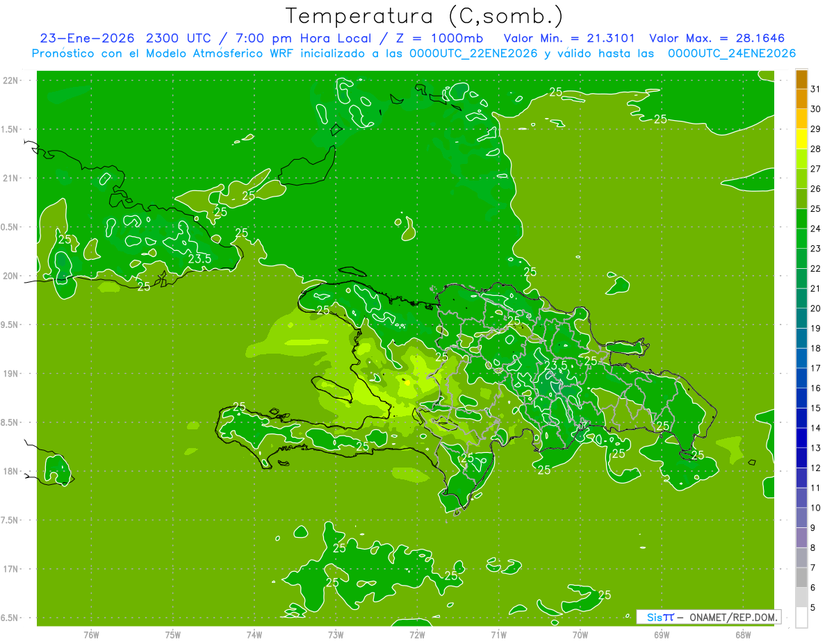Click the 72W longitude axis label
This screenshot has height=644, width=834.
(x=417, y=634)
